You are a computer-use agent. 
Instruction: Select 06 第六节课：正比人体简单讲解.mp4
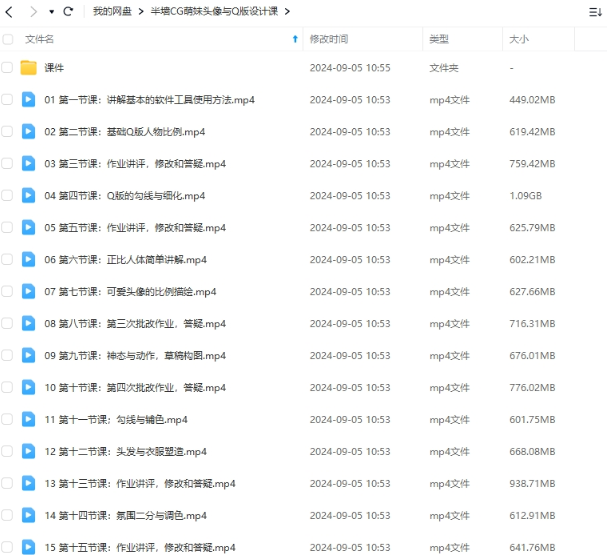125,260
